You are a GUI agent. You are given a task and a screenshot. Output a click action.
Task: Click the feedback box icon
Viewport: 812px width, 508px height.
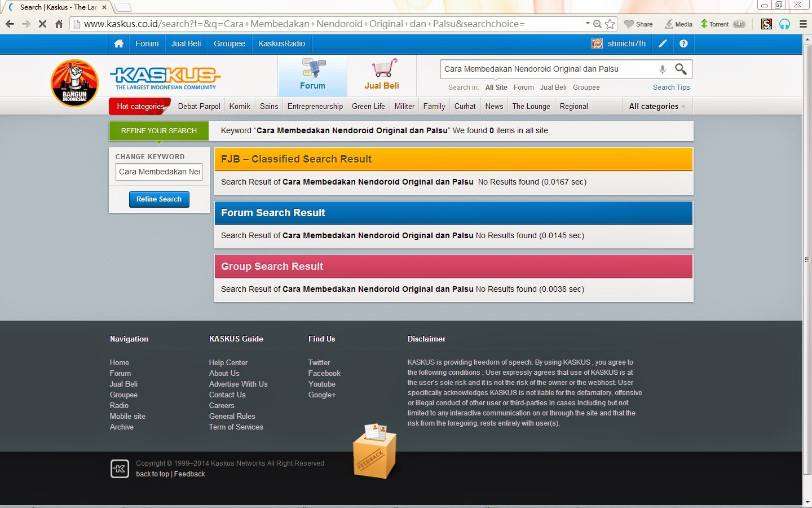pos(374,451)
